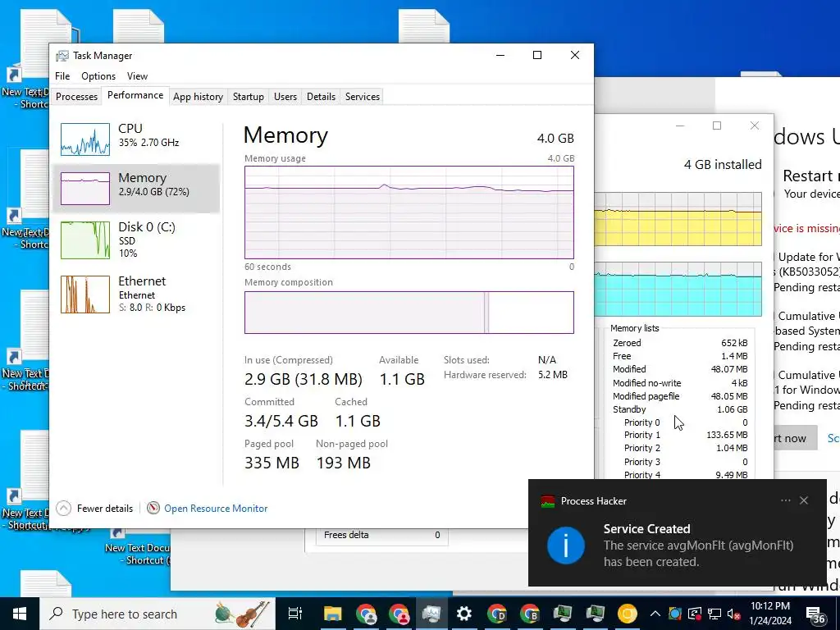Image resolution: width=840 pixels, height=630 pixels.
Task: Open the Windows Start menu
Action: [20, 614]
